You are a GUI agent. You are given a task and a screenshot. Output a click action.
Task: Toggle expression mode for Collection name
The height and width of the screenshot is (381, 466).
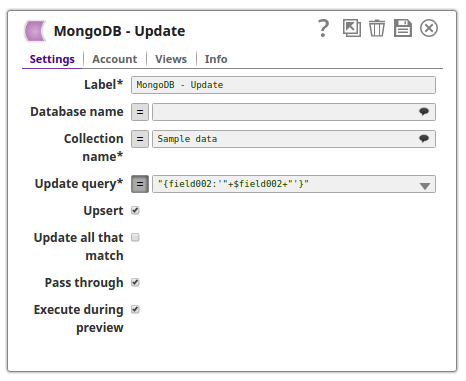point(140,139)
